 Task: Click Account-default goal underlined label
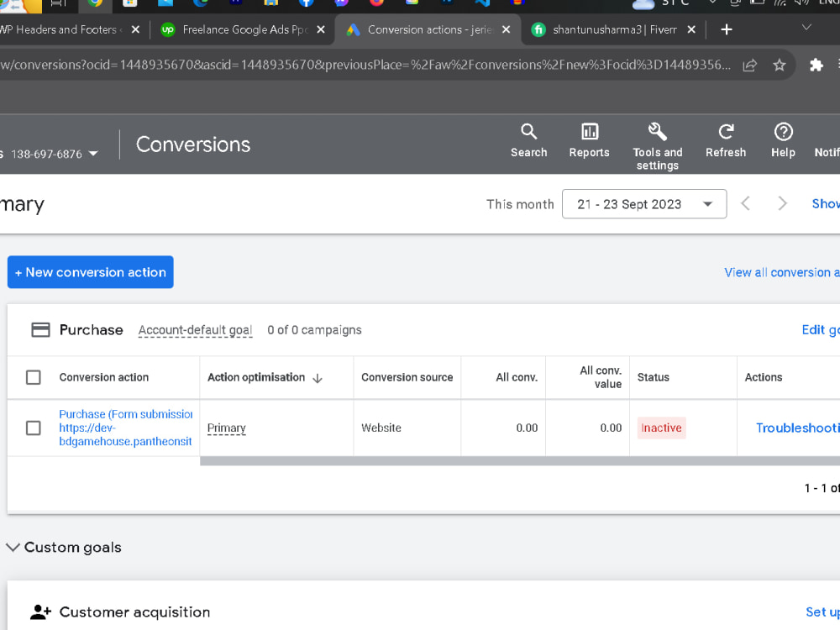tap(195, 330)
